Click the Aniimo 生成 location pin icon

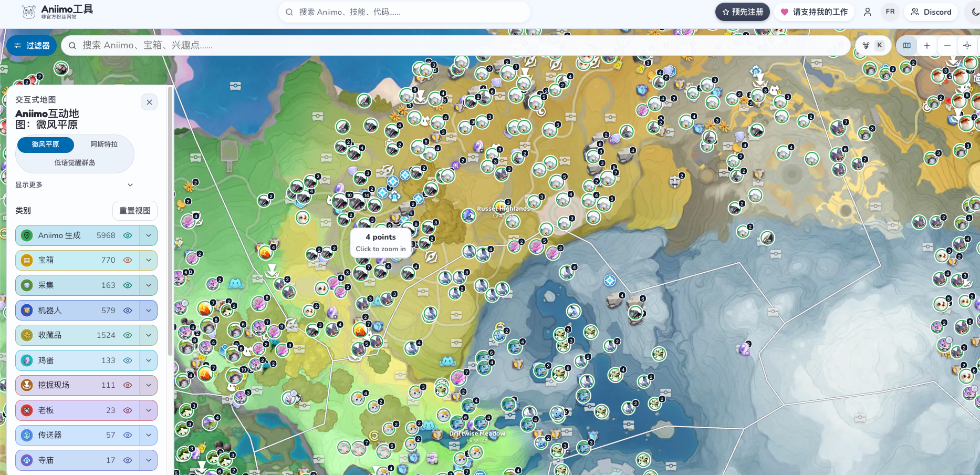coord(27,235)
